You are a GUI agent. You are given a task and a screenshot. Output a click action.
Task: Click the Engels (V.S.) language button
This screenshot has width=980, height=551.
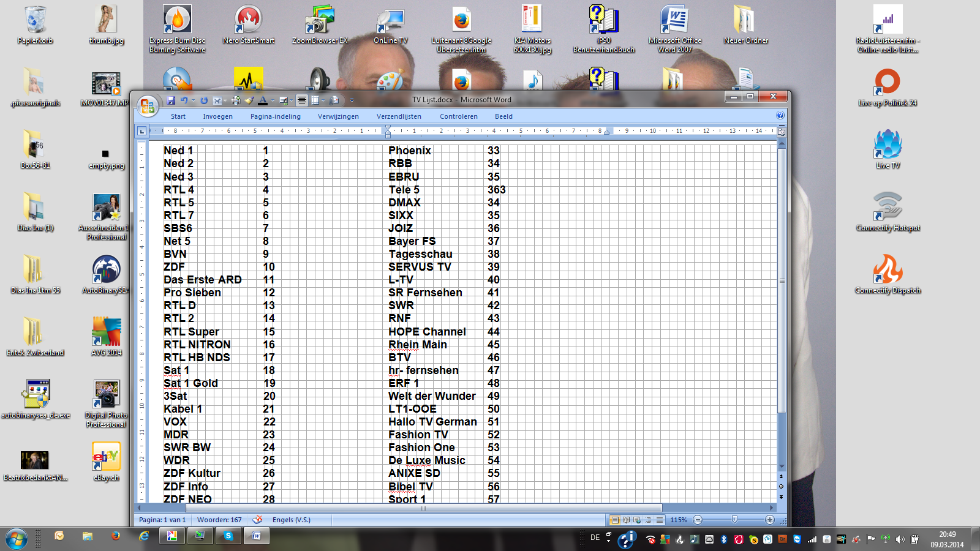pyautogui.click(x=291, y=520)
